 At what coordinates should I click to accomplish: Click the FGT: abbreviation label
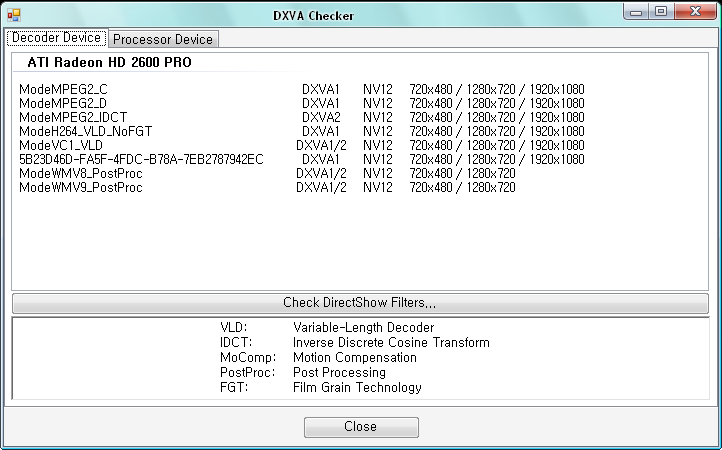234,387
